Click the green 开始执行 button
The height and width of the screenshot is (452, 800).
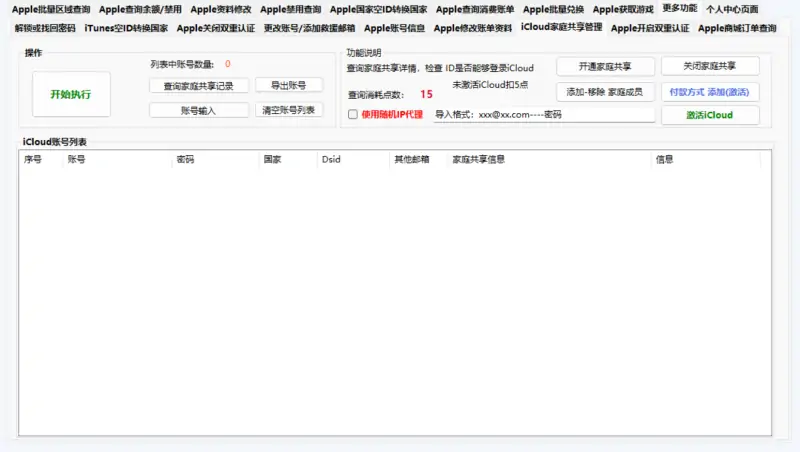tap(71, 94)
